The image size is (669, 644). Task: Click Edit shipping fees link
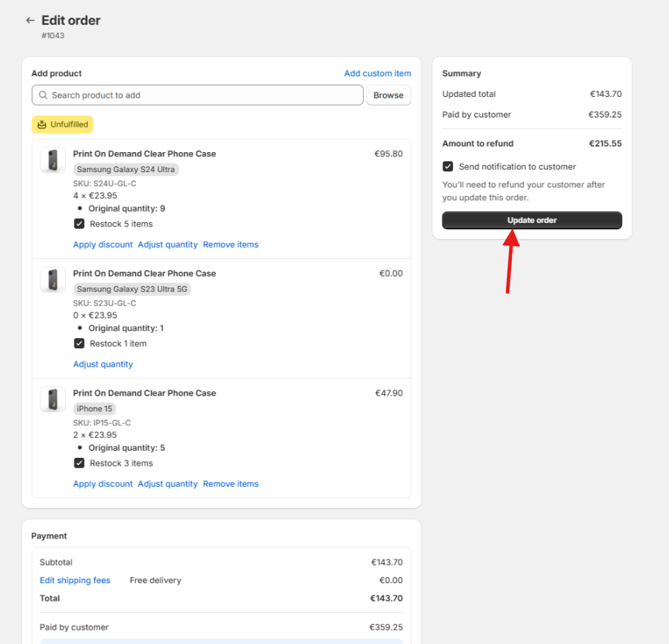coord(75,580)
